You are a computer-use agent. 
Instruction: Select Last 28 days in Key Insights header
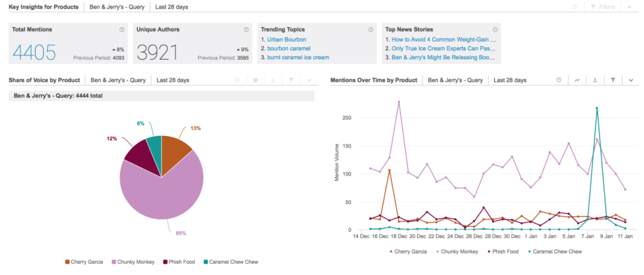coord(172,7)
